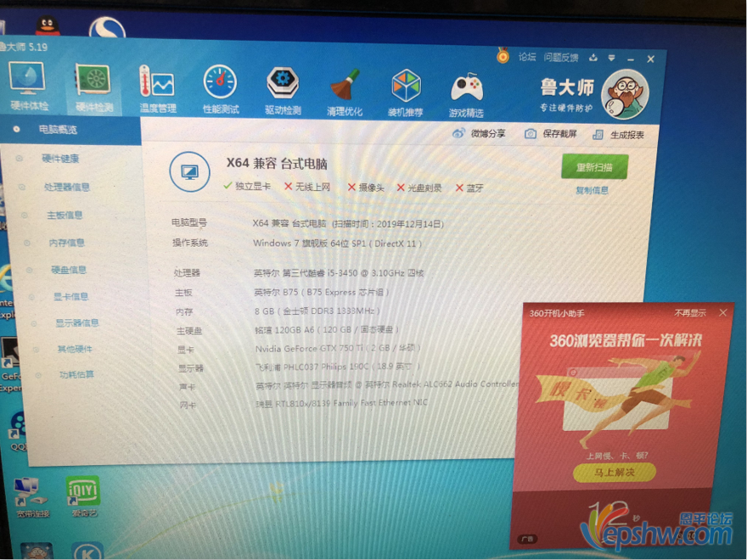Open 清理优化 cleanup broom tool
The height and width of the screenshot is (560, 747).
click(345, 92)
